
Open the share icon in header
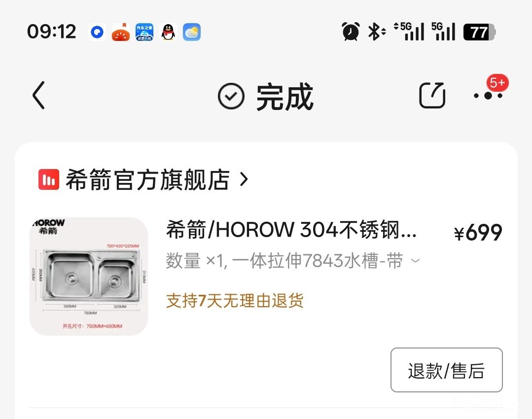[x=432, y=95]
